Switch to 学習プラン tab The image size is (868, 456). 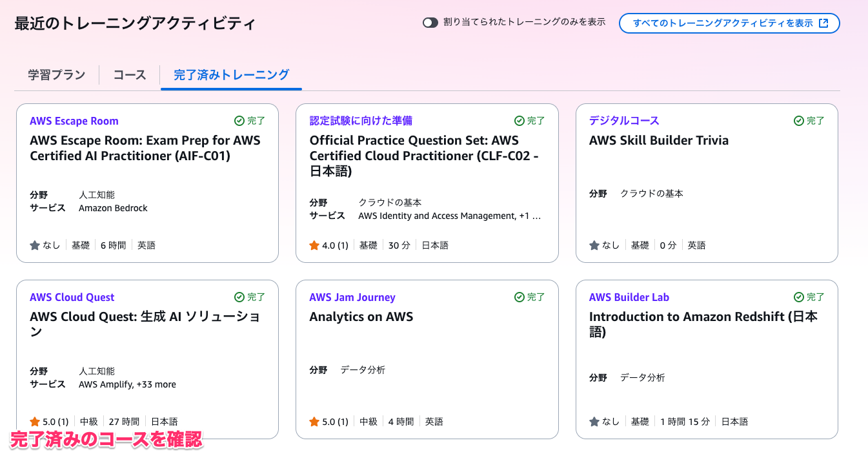pyautogui.click(x=57, y=75)
